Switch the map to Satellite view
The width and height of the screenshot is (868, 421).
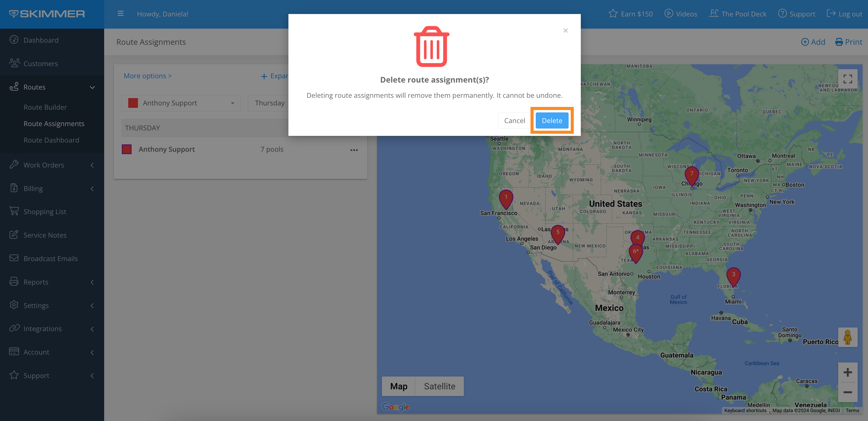[439, 386]
